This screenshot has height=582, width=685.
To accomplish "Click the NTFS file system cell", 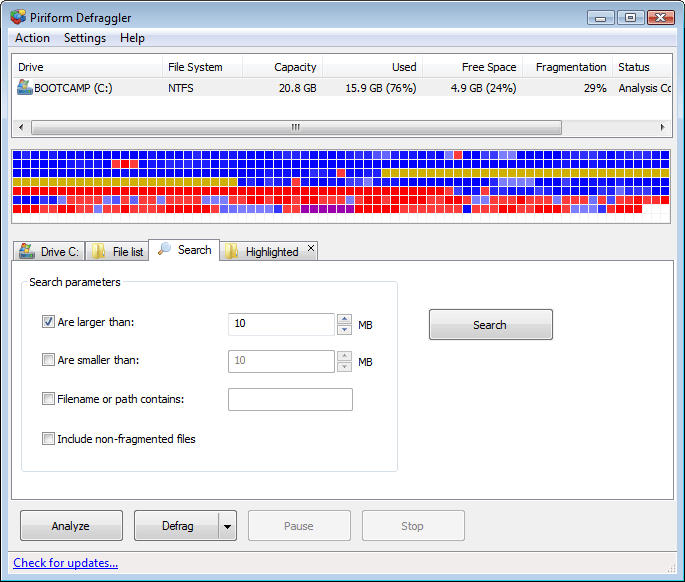I will pos(181,88).
